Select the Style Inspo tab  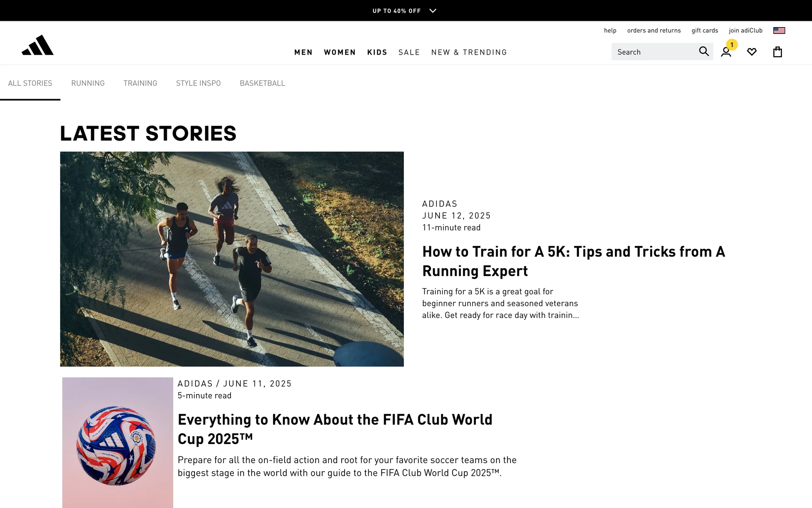tap(198, 83)
